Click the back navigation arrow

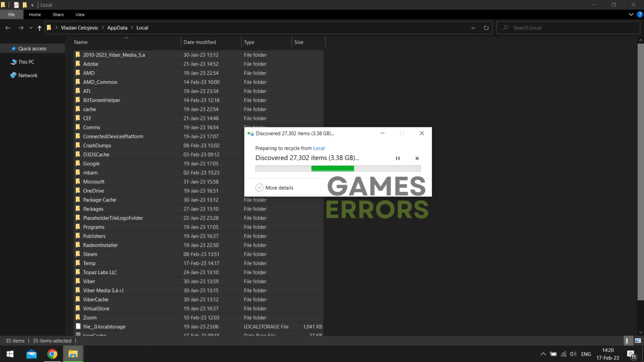tap(8, 28)
